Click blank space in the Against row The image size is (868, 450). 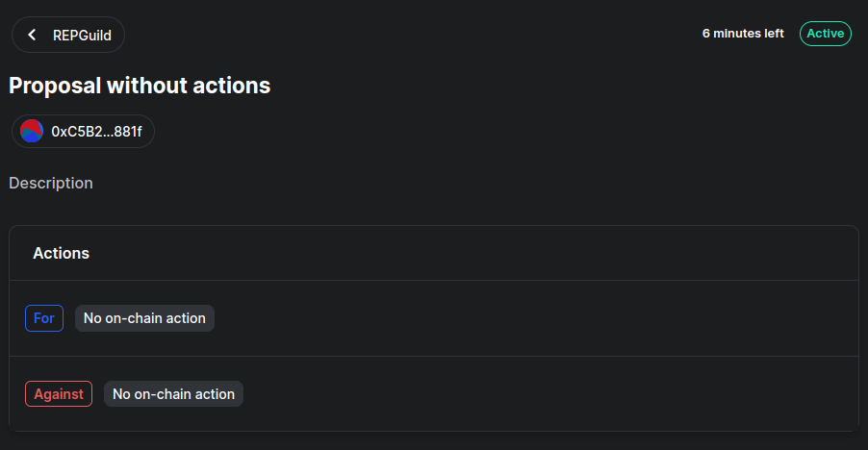click(549, 394)
